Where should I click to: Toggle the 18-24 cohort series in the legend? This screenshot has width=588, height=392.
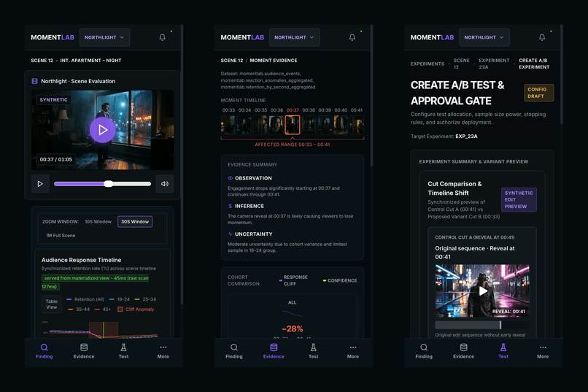pyautogui.click(x=119, y=299)
